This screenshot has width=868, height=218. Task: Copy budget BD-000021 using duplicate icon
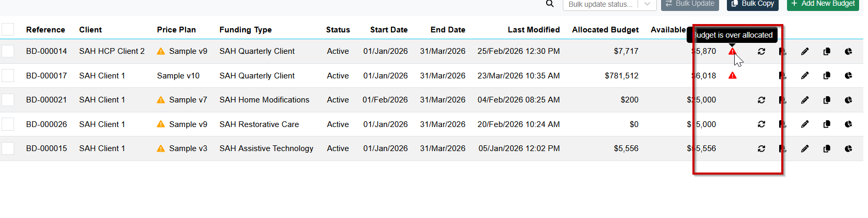[x=827, y=100]
